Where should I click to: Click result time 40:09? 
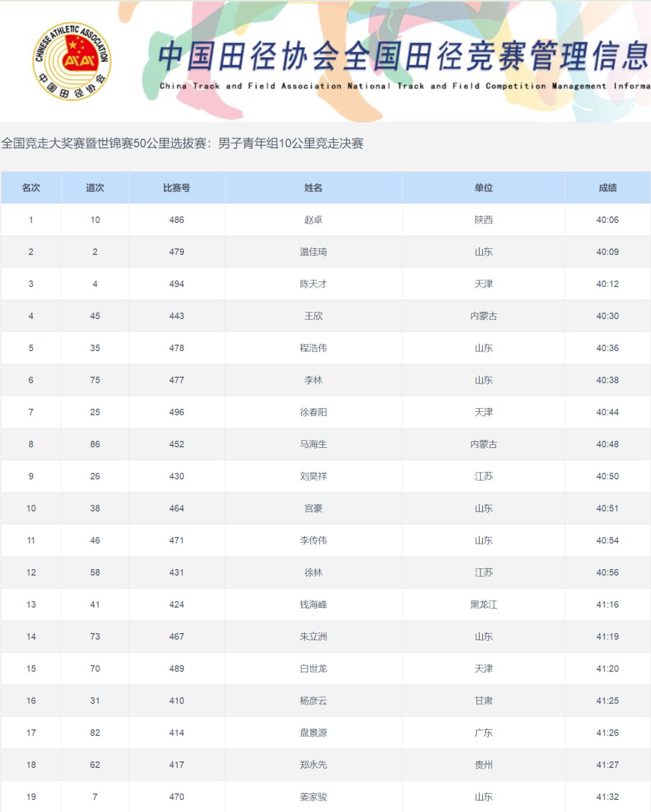point(608,252)
